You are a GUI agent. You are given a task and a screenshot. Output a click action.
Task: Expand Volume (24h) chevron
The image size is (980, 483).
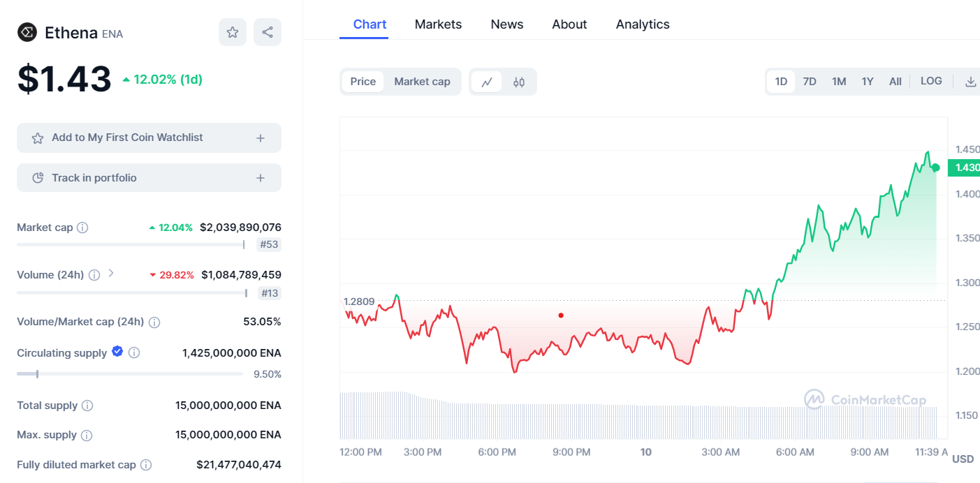pos(110,274)
